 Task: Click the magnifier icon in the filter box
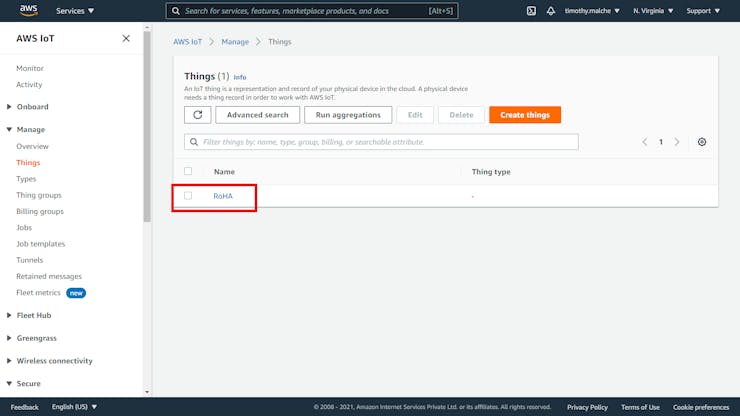coord(194,142)
